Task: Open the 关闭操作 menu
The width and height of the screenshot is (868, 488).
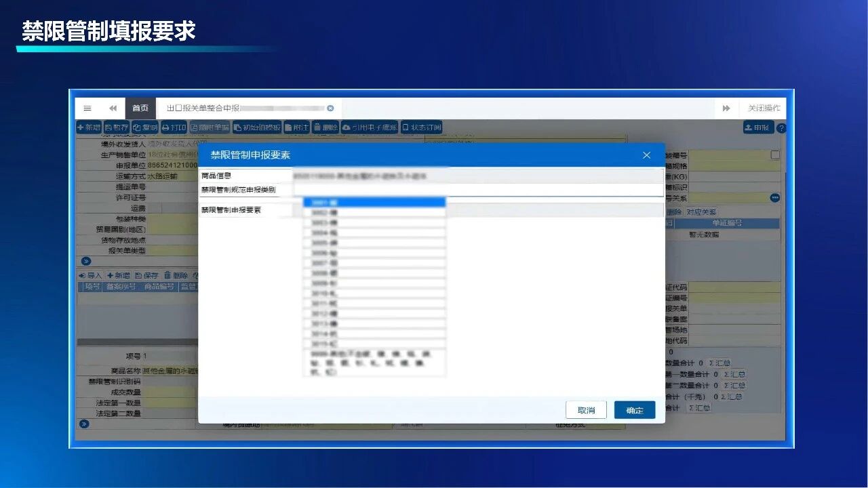Action: [x=764, y=108]
